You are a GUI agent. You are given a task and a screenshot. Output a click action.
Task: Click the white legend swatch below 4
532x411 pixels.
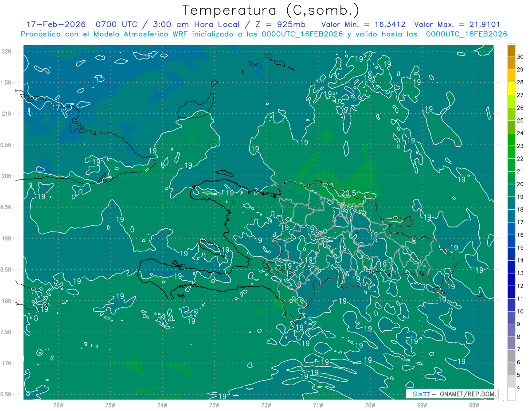(511, 394)
